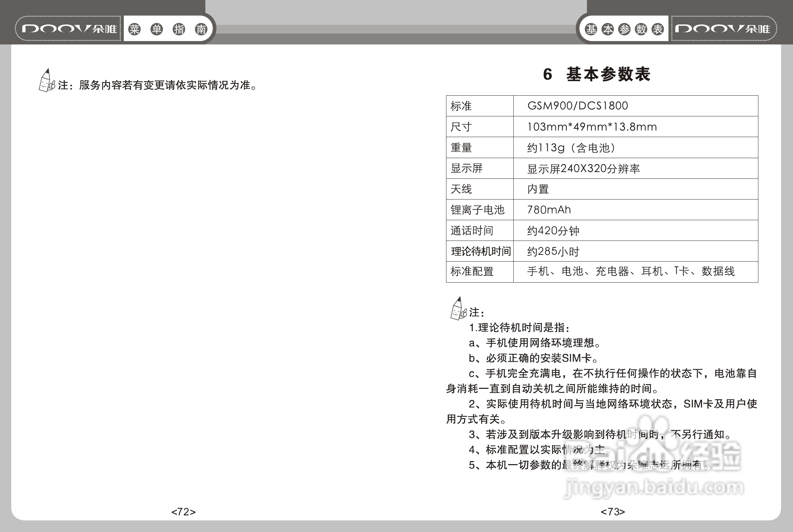Viewport: 793px width, 532px height.
Task: Select the heading 6 基本参数表
Action: click(x=596, y=74)
